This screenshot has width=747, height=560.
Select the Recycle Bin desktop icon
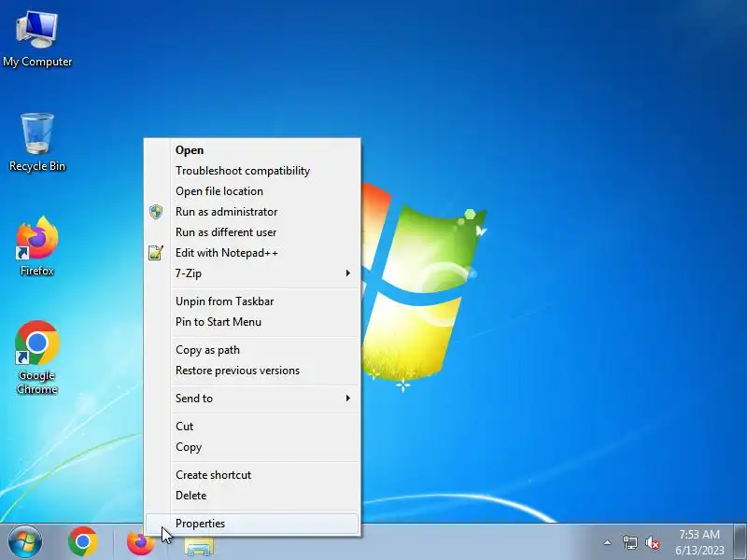37,142
